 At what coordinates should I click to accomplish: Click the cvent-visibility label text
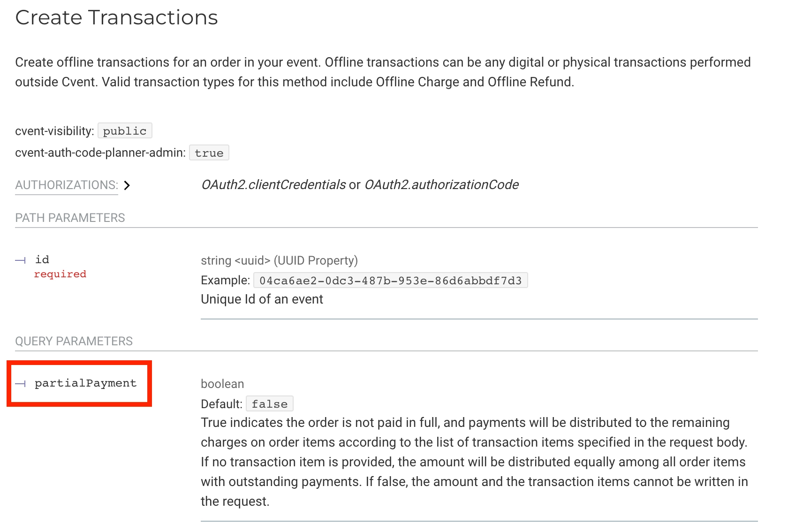pos(54,131)
